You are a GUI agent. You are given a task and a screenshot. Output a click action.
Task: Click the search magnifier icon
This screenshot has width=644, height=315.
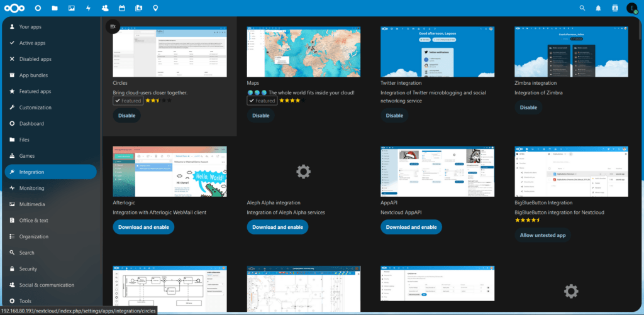[x=582, y=8]
